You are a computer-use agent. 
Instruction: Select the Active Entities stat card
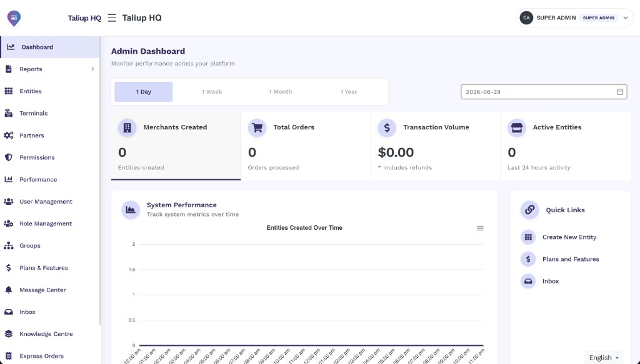(565, 145)
